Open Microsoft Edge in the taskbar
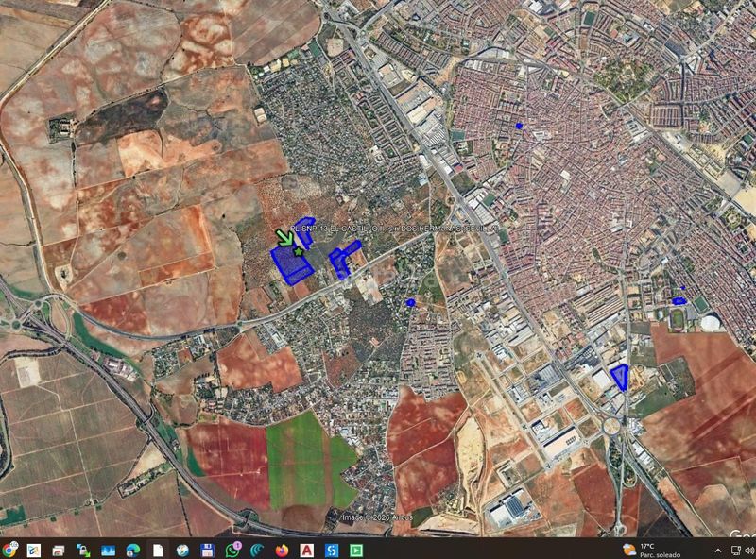 (x=133, y=550)
